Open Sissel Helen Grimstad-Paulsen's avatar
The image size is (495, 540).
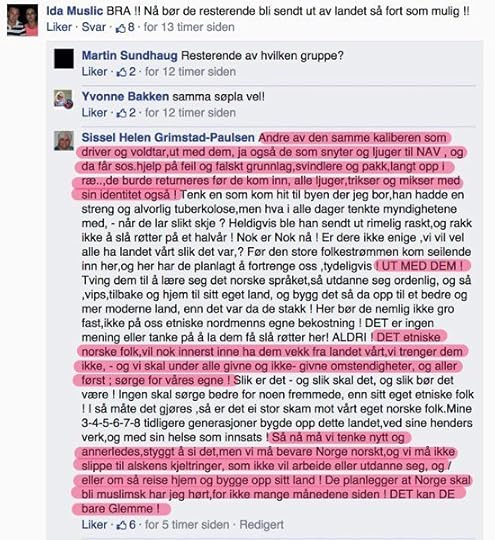click(64, 141)
